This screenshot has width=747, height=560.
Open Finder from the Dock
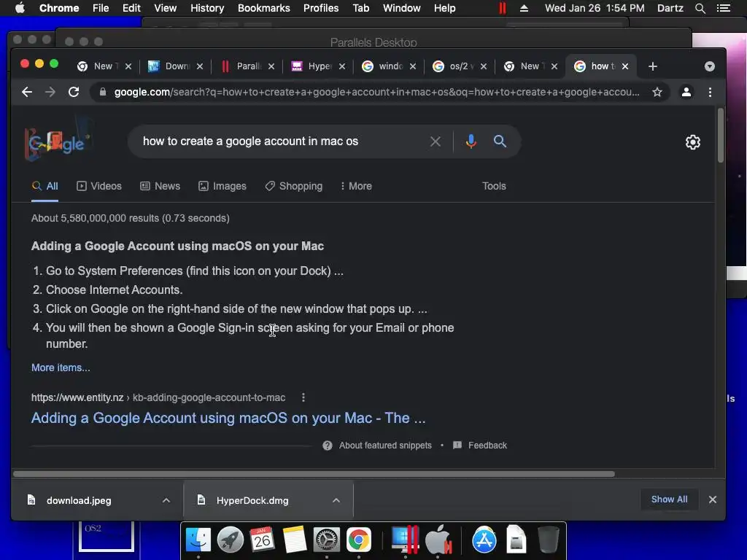click(198, 540)
